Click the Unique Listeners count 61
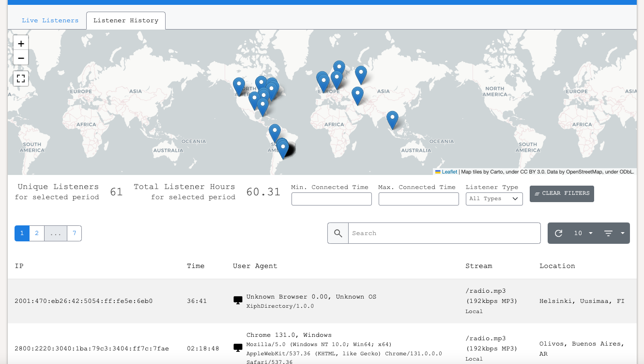The height and width of the screenshot is (364, 644). point(116,192)
